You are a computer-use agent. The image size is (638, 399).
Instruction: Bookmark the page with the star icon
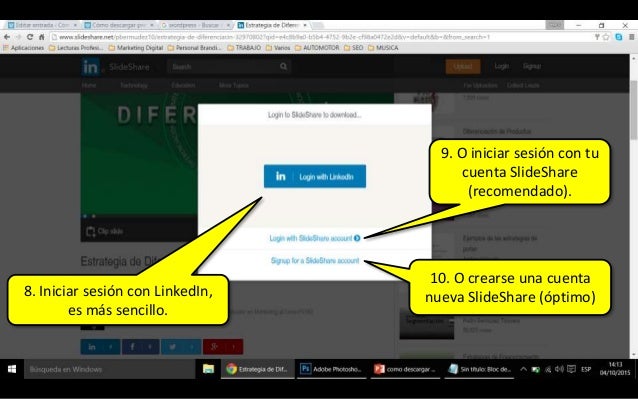pyautogui.click(x=606, y=37)
